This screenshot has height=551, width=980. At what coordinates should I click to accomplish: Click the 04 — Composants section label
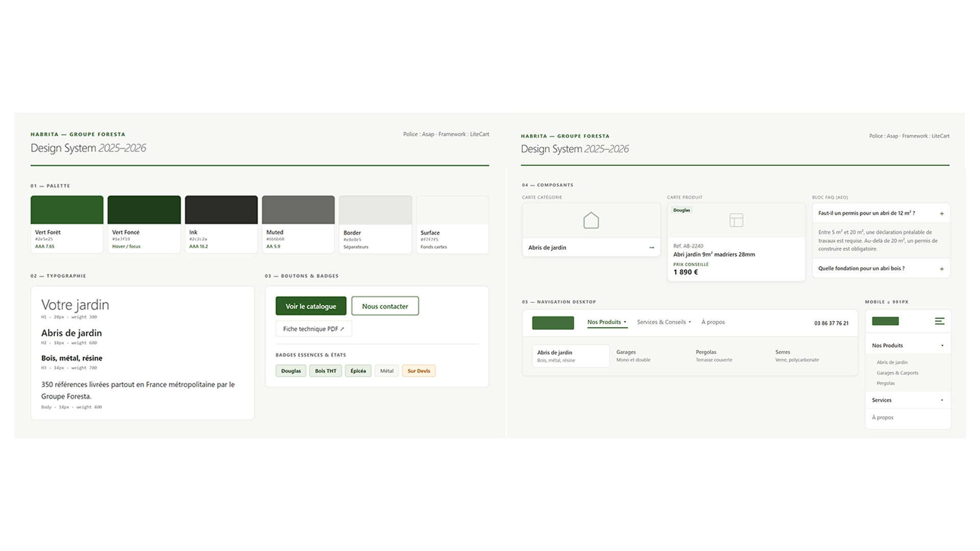548,185
